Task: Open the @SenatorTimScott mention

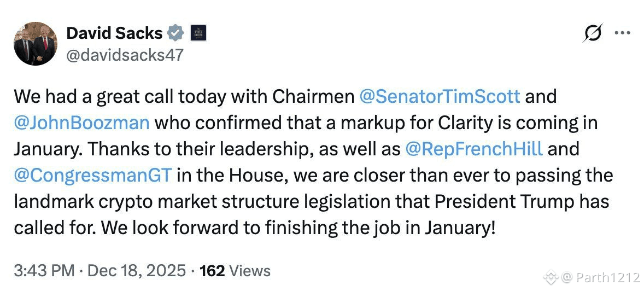Action: (x=440, y=97)
